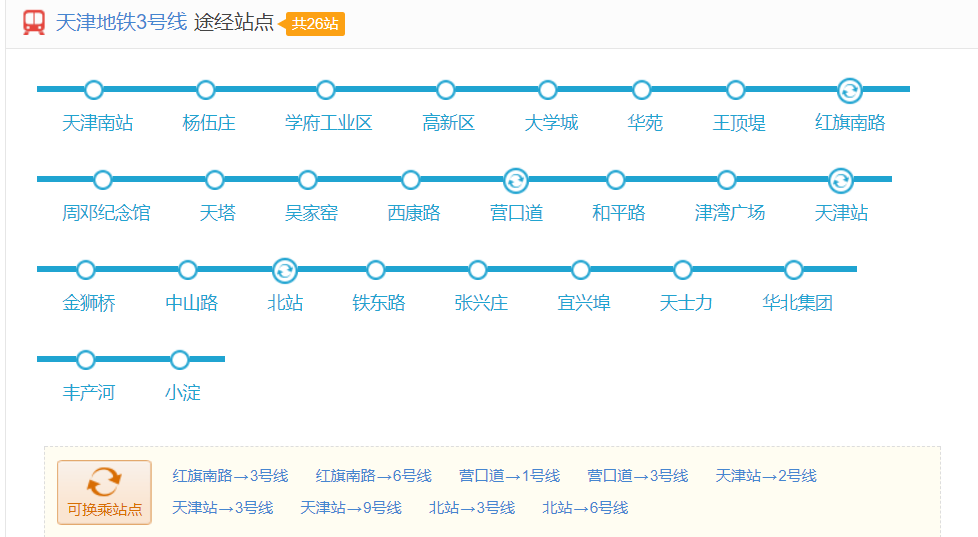Open the 学府工业区 station link
The width and height of the screenshot is (978, 537).
pos(329,123)
